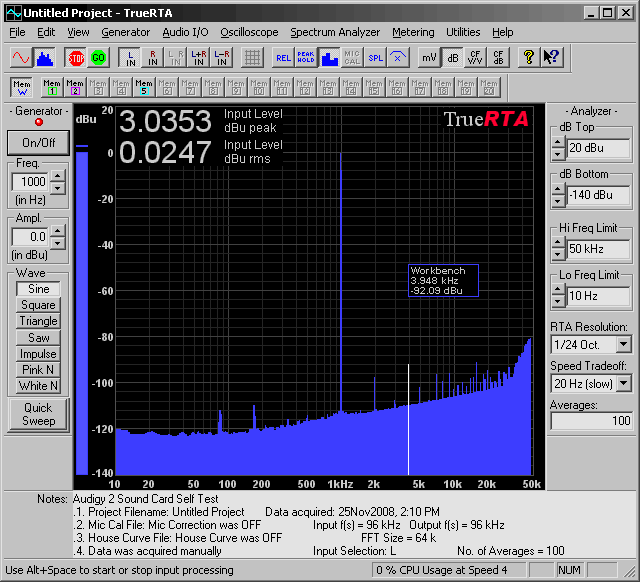Select the spectrum analyzer bar-graph icon

(x=45, y=57)
